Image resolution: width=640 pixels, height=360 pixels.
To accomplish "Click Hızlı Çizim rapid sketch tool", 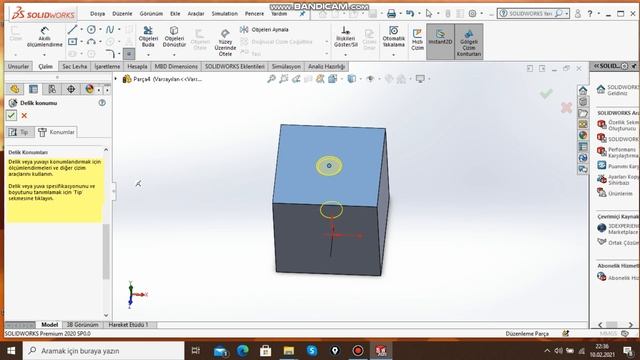I will click(x=417, y=39).
